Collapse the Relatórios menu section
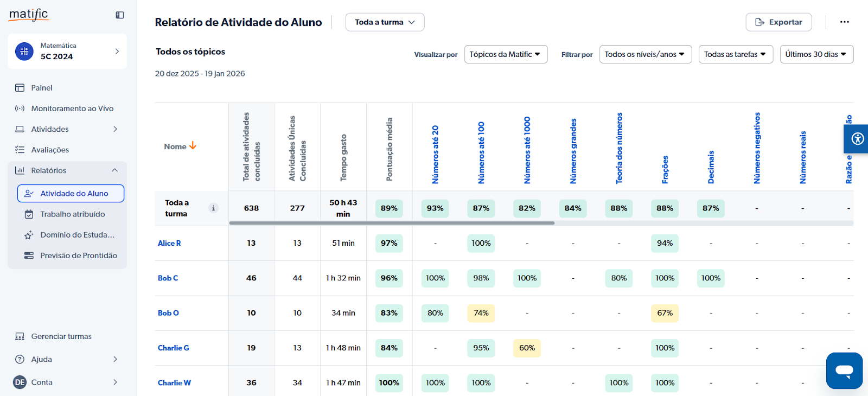Image resolution: width=868 pixels, height=396 pixels. tap(114, 170)
